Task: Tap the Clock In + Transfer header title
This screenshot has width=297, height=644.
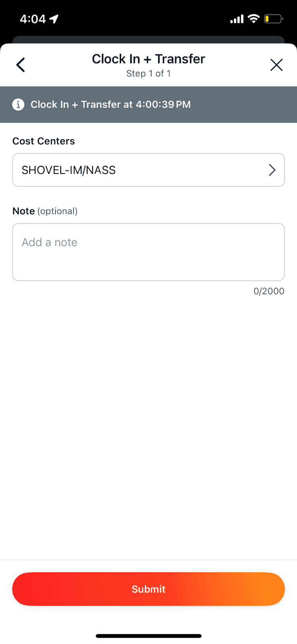Action: (148, 59)
